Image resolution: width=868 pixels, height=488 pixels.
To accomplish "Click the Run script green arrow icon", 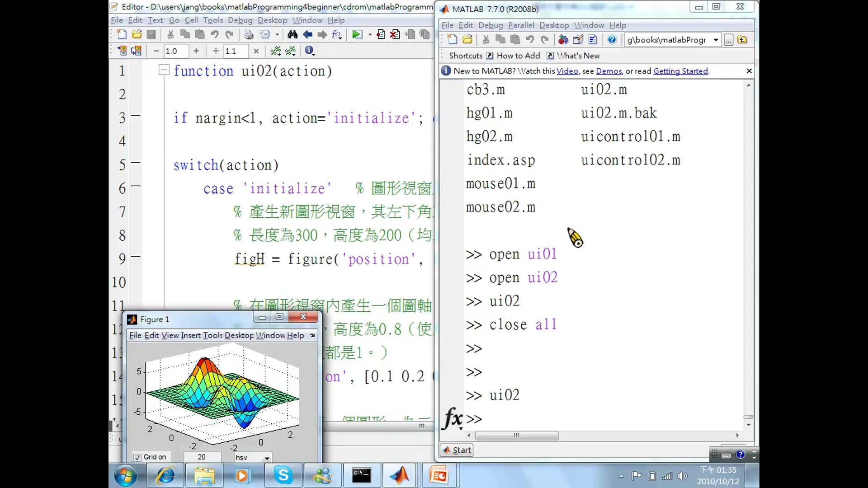I will point(357,35).
